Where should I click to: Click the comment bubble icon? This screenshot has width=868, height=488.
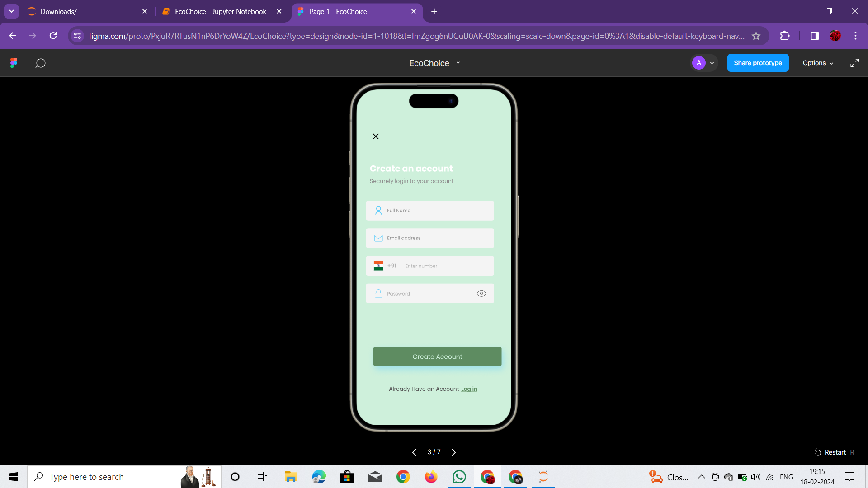click(x=40, y=63)
